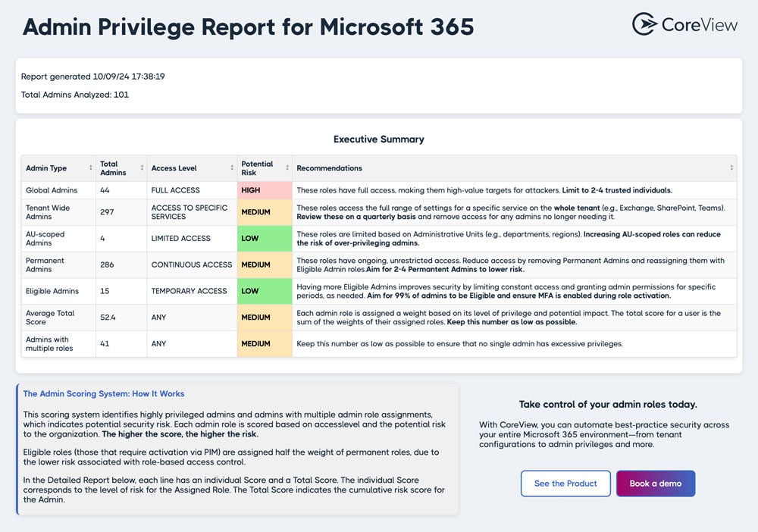Click the See the Product button

565,483
